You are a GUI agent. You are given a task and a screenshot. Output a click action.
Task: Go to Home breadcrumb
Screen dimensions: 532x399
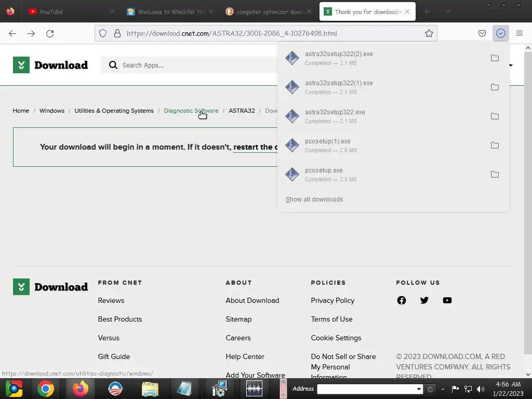click(x=21, y=111)
